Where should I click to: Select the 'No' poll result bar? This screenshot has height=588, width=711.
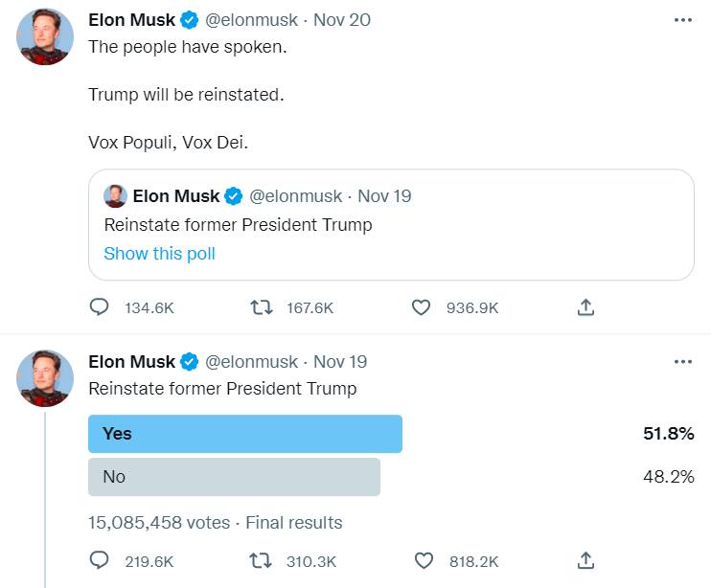tap(234, 477)
